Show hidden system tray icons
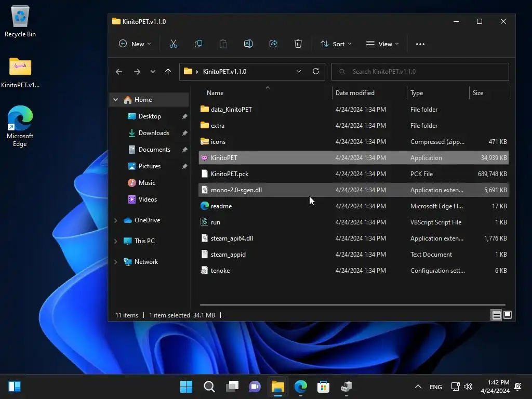The height and width of the screenshot is (399, 532). click(418, 387)
